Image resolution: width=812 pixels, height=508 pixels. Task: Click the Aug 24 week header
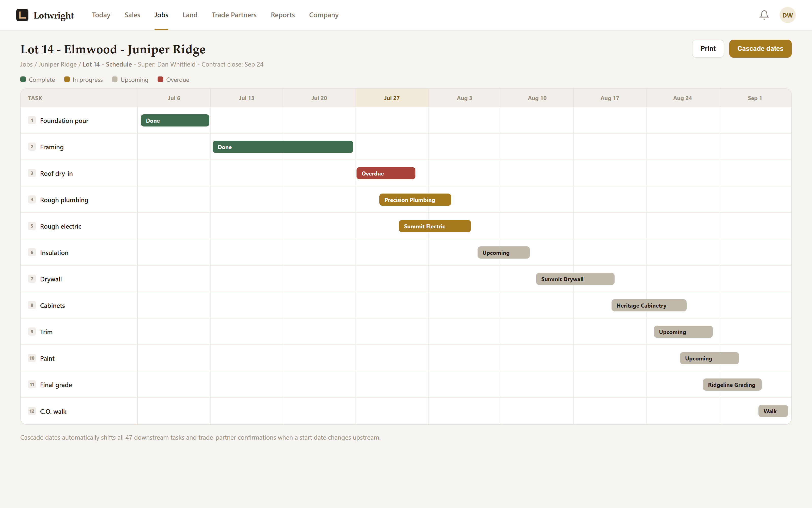coord(683,98)
